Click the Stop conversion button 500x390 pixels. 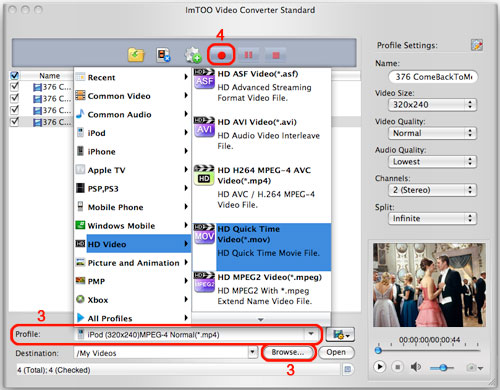tap(276, 55)
